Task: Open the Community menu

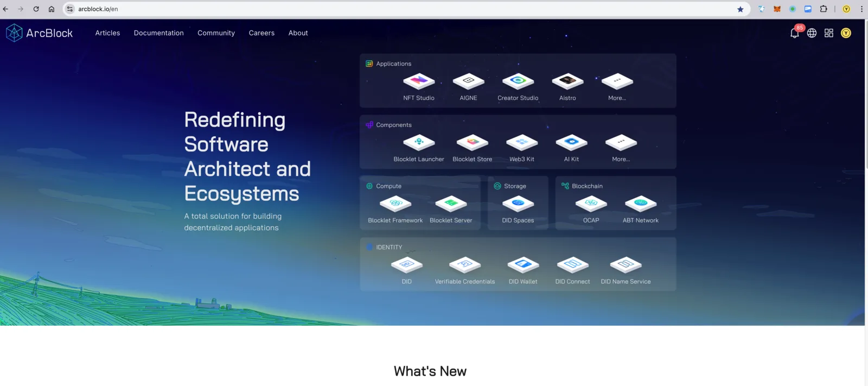Action: (x=216, y=33)
